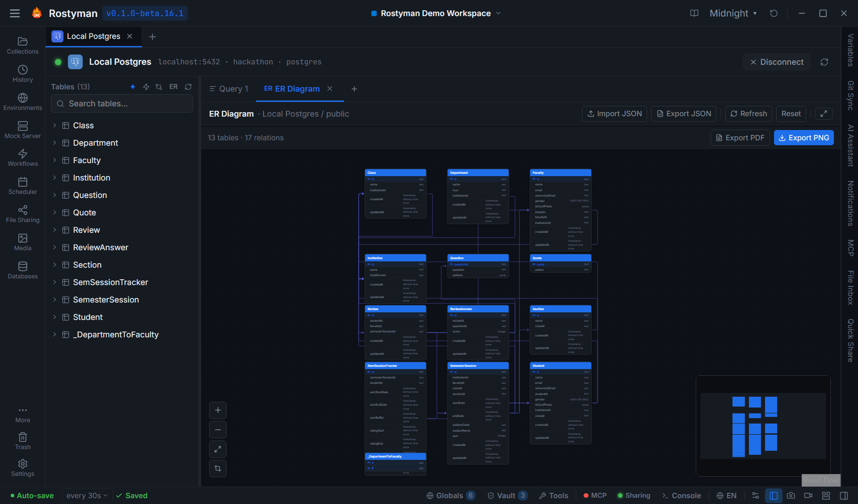
Task: Click the crop icon below zoom controls
Action: (218, 469)
